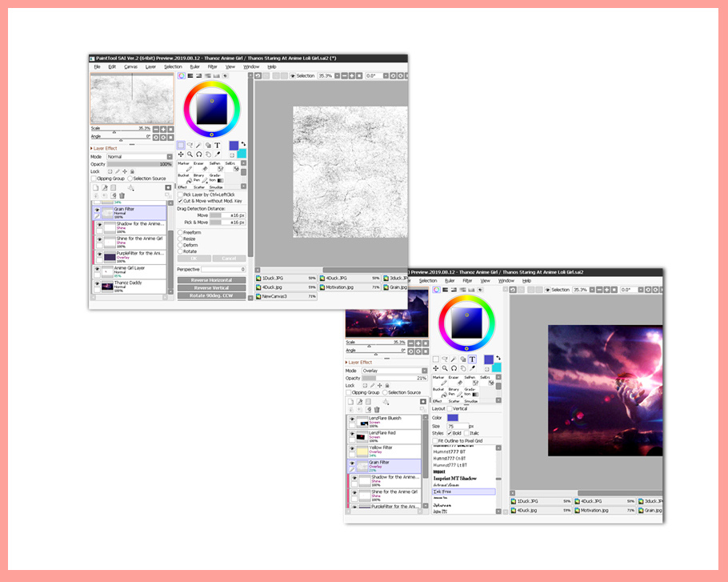Open the Edit menu in upper window
Image resolution: width=728 pixels, height=582 pixels.
click(112, 67)
